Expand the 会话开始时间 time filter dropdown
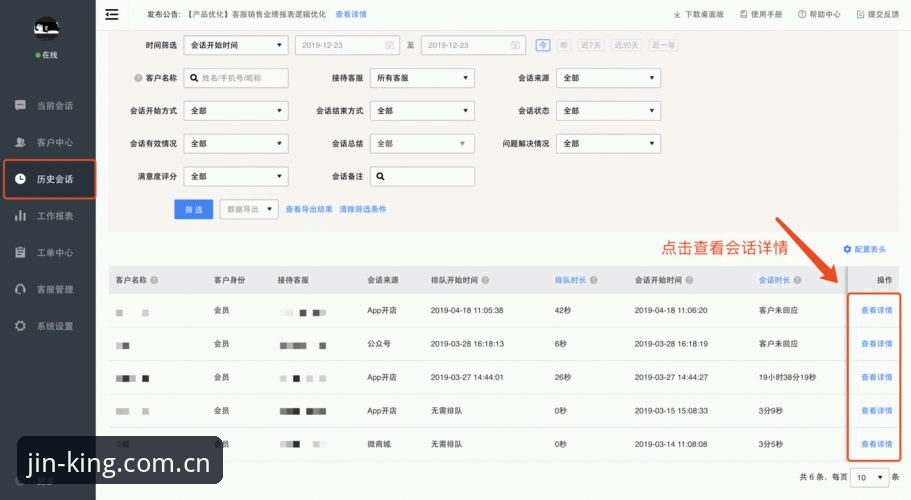 pyautogui.click(x=236, y=45)
